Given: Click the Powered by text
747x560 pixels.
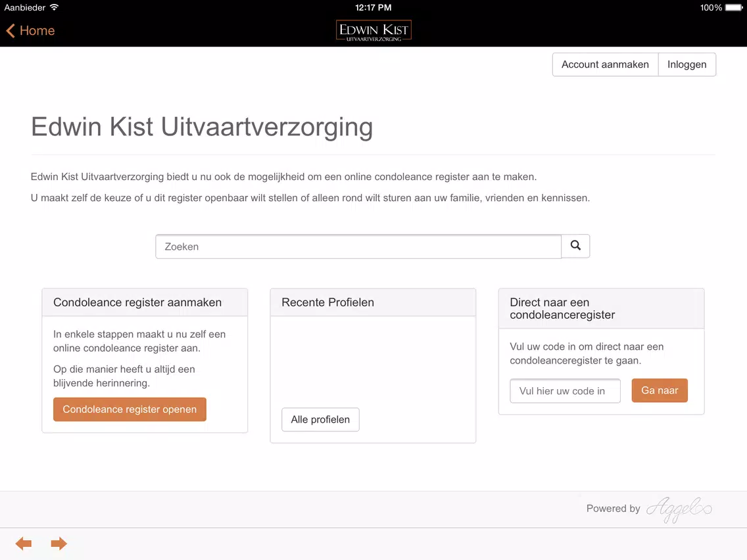Looking at the screenshot, I should pos(613,509).
